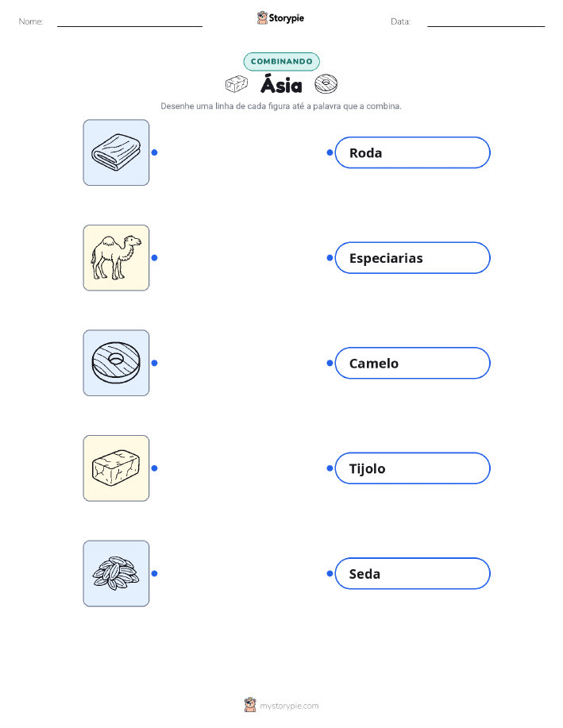Viewport: 563px width, 728px height.
Task: Click the Data line field
Action: pyautogui.click(x=486, y=21)
